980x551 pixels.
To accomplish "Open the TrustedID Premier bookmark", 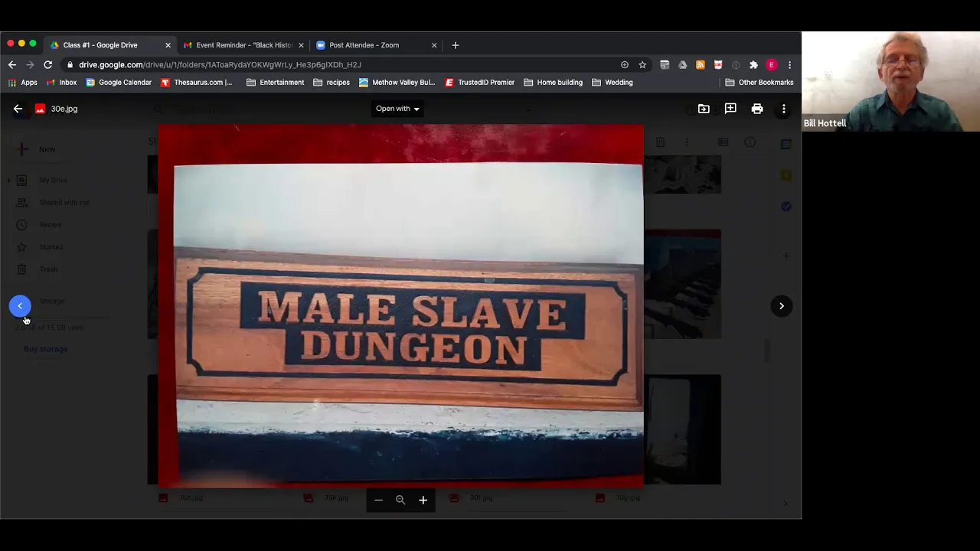I will tap(479, 83).
